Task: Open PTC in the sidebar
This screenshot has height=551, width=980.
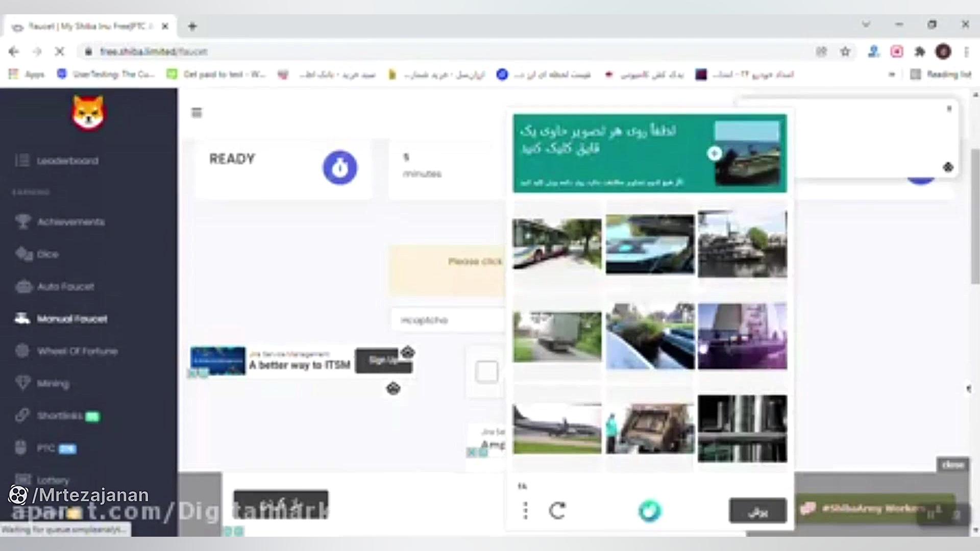Action: pyautogui.click(x=46, y=448)
